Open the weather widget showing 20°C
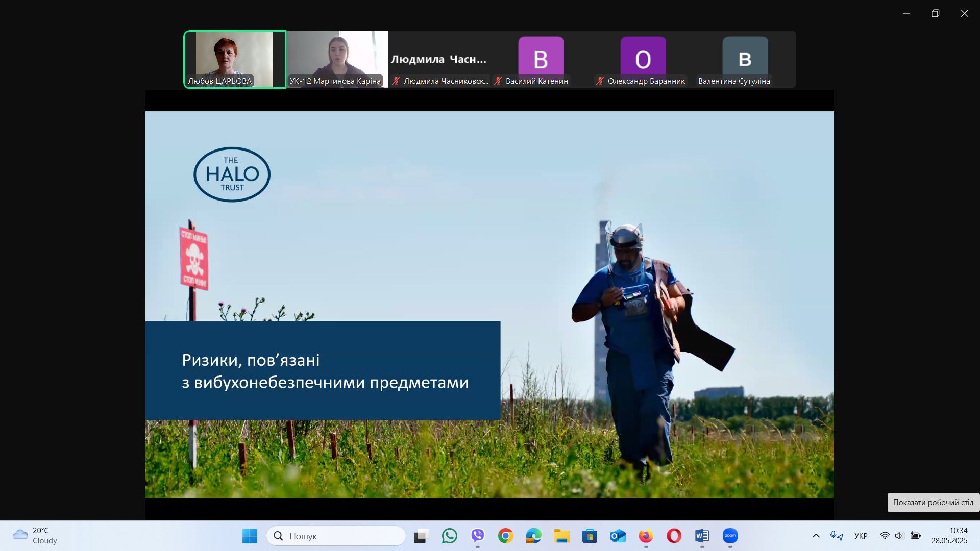This screenshot has width=980, height=551. point(35,536)
